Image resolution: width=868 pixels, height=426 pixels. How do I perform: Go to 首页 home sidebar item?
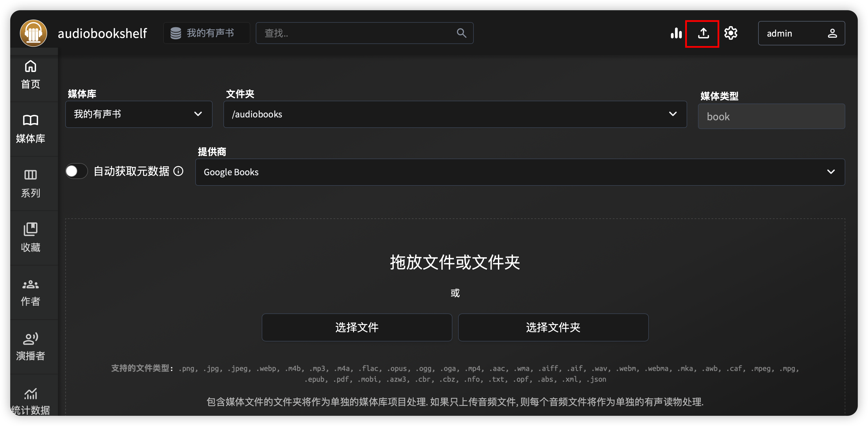pos(31,74)
